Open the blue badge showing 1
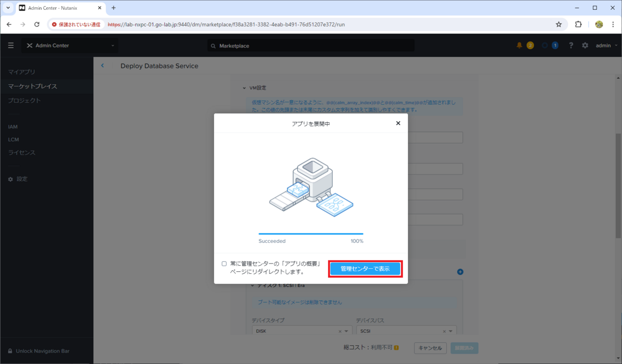This screenshot has height=364, width=622. (x=555, y=45)
